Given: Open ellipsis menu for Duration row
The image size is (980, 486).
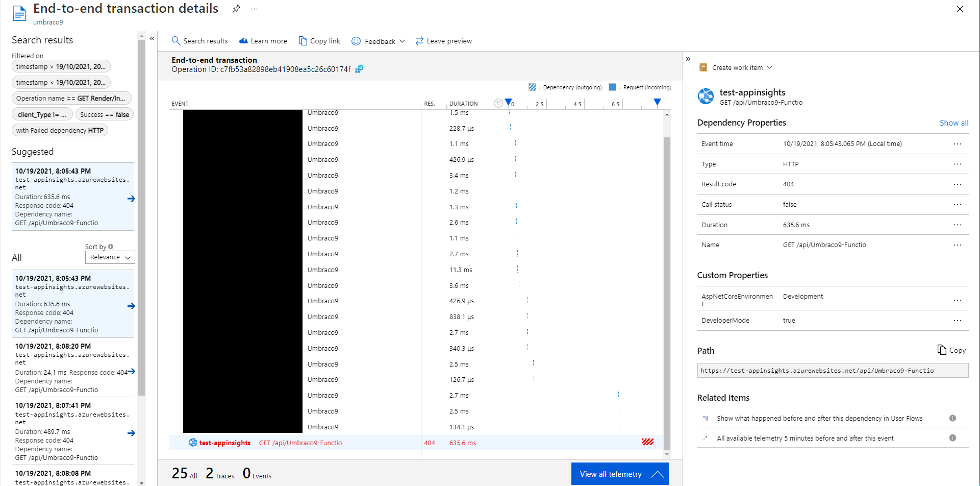Looking at the screenshot, I should 957,225.
